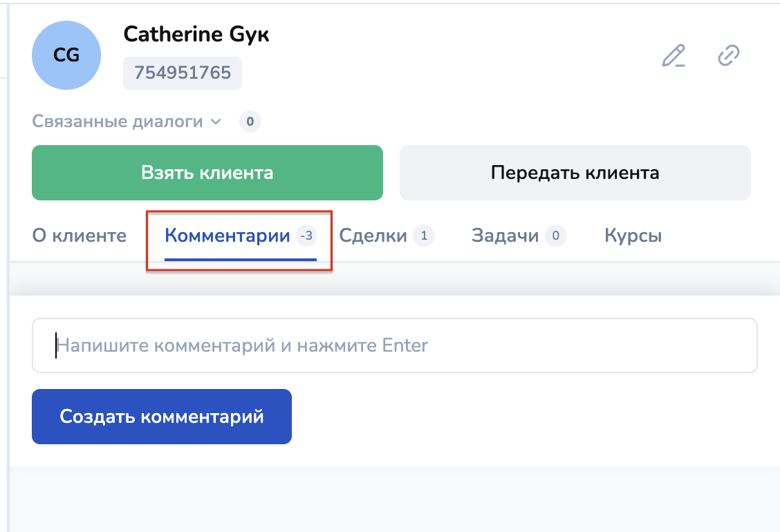
Task: Expand the Связанные диалоги dropdown
Action: click(x=118, y=122)
